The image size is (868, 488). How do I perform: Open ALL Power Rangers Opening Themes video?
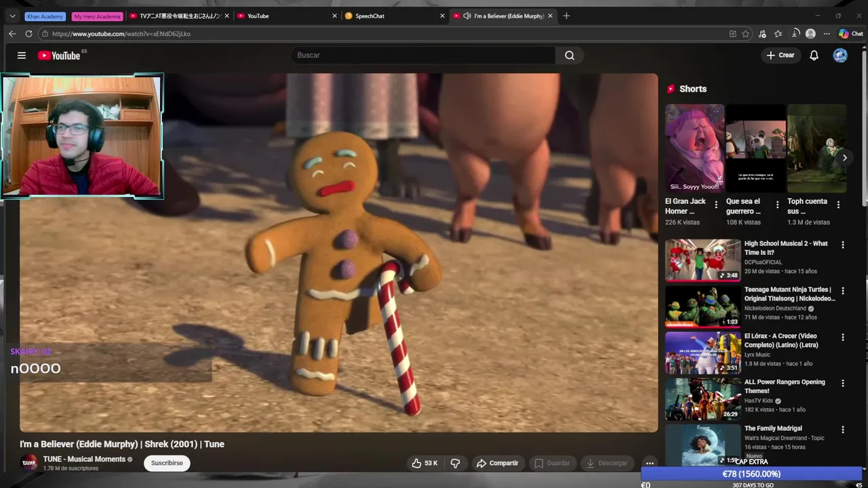click(703, 399)
